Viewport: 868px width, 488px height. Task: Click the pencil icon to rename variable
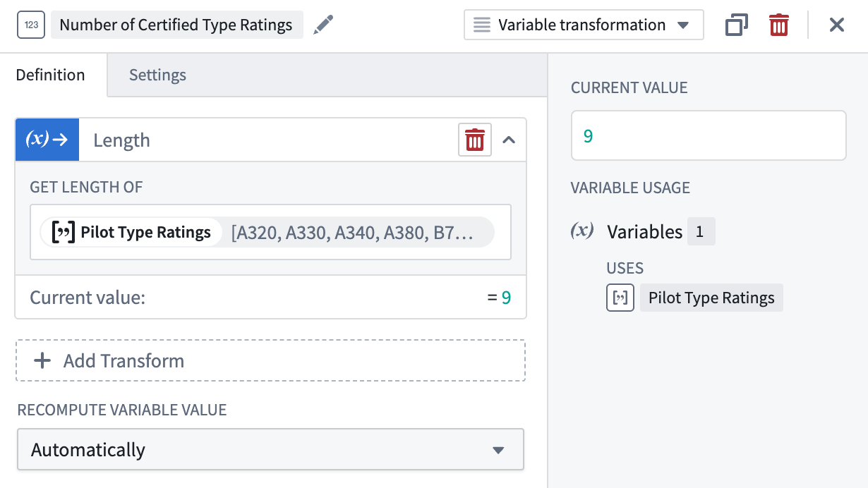[323, 25]
